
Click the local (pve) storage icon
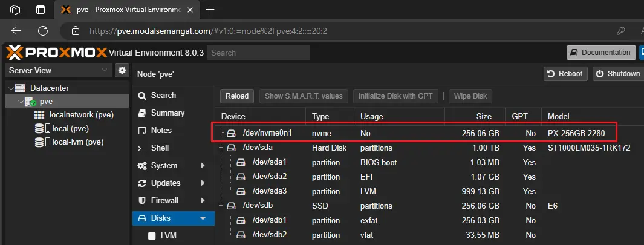tap(42, 129)
